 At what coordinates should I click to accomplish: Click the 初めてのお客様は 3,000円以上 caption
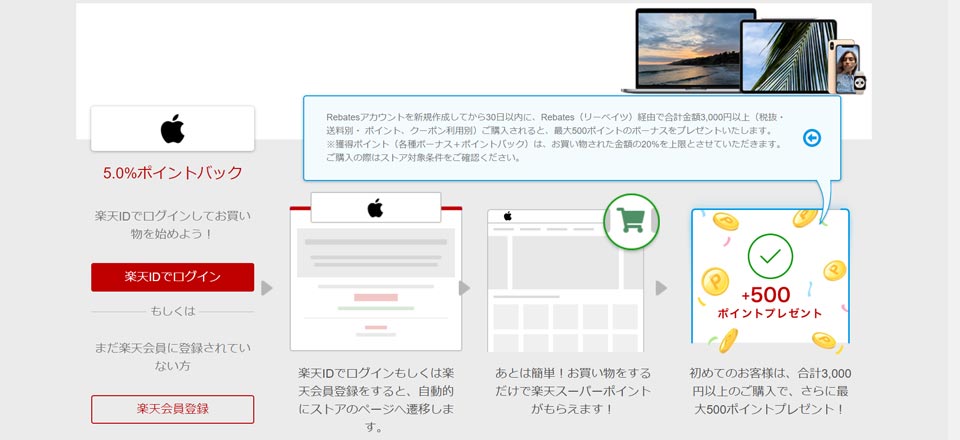pyautogui.click(x=770, y=391)
